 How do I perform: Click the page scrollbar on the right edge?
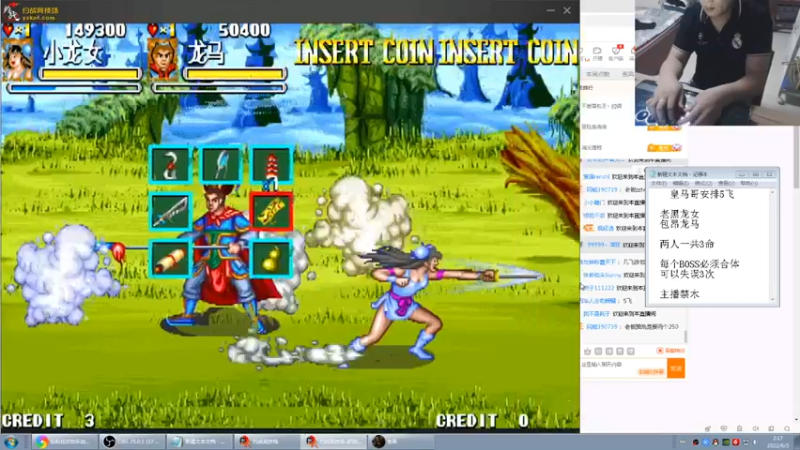(x=796, y=157)
